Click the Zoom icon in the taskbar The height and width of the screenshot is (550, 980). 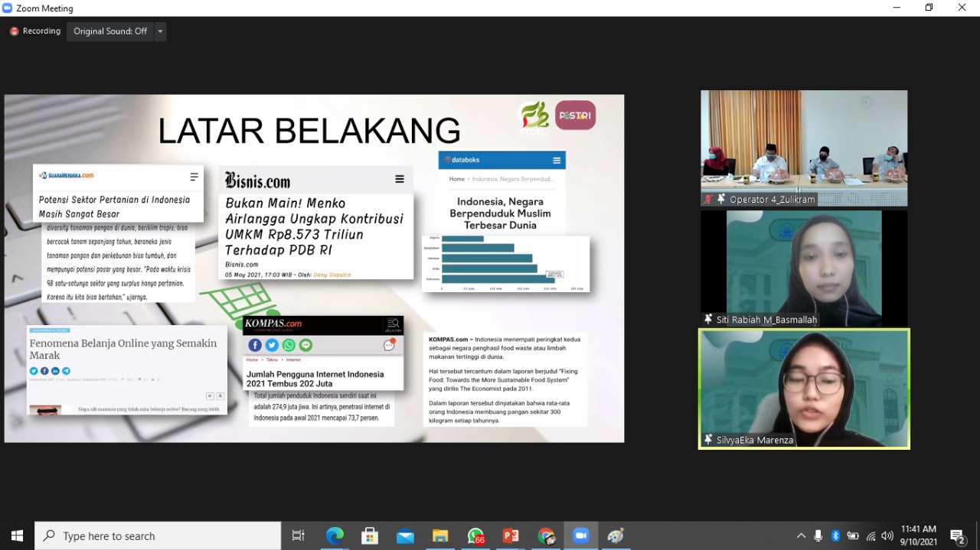click(580, 536)
